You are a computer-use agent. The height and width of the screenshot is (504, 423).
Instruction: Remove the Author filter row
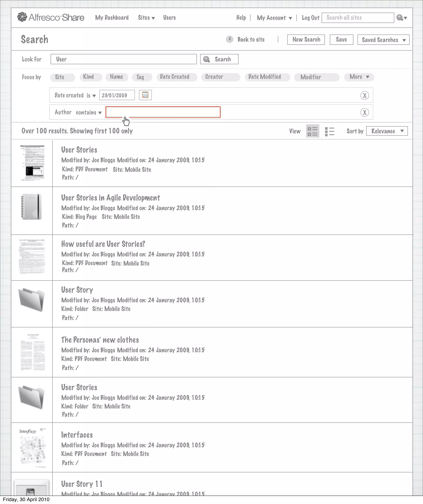coord(365,112)
